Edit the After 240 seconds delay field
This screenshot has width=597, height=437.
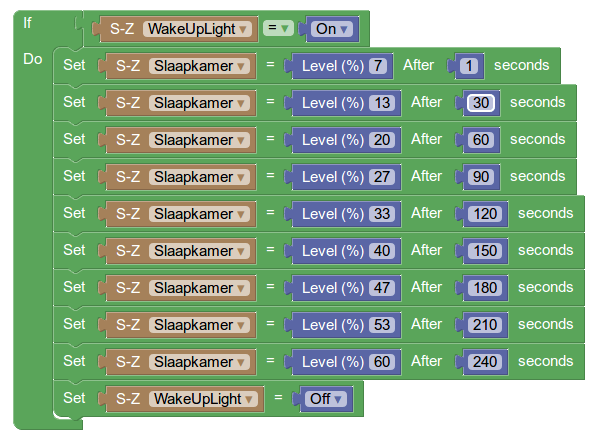click(485, 362)
